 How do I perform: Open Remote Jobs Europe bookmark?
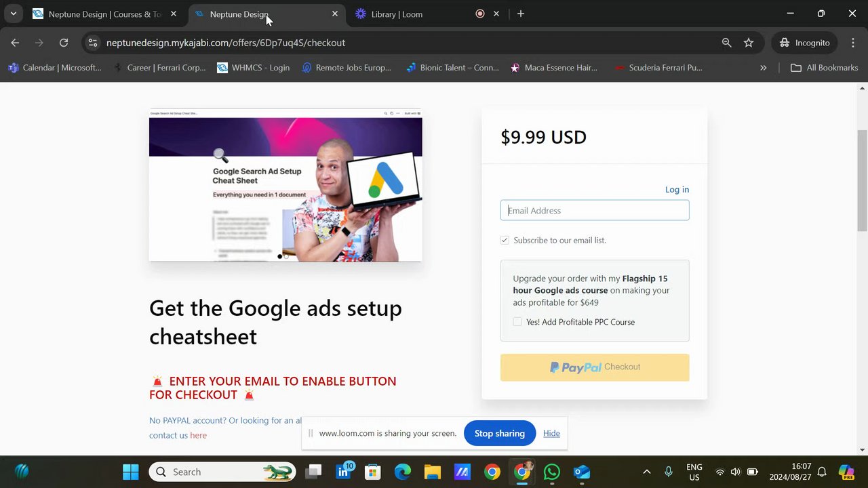pyautogui.click(x=347, y=68)
